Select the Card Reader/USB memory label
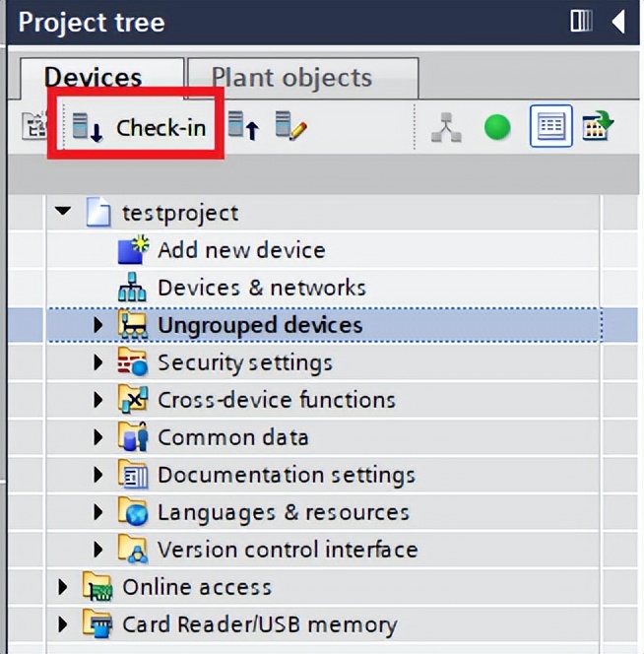644x654 pixels. click(259, 625)
